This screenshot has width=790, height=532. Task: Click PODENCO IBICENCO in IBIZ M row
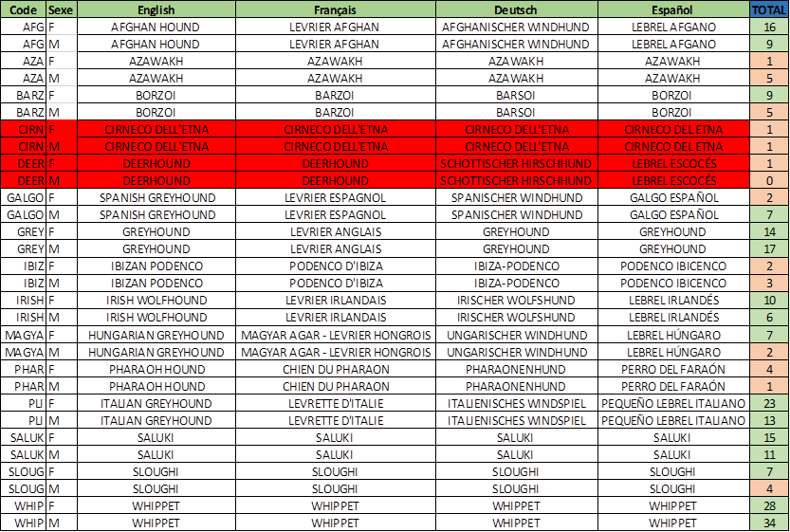[673, 284]
